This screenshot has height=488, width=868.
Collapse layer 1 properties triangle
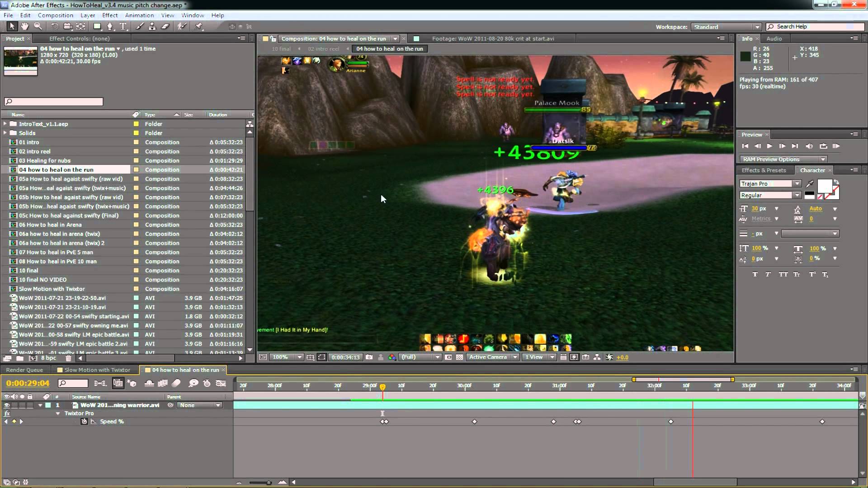tap(40, 405)
